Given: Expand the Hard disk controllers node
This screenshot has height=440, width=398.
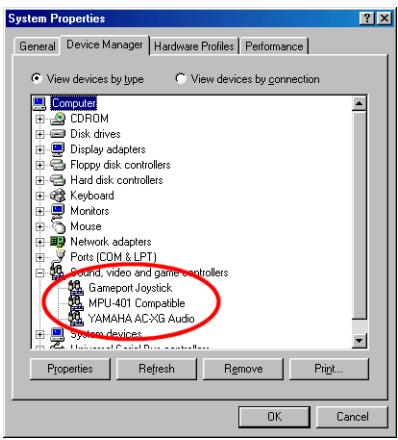Looking at the screenshot, I should point(40,180).
